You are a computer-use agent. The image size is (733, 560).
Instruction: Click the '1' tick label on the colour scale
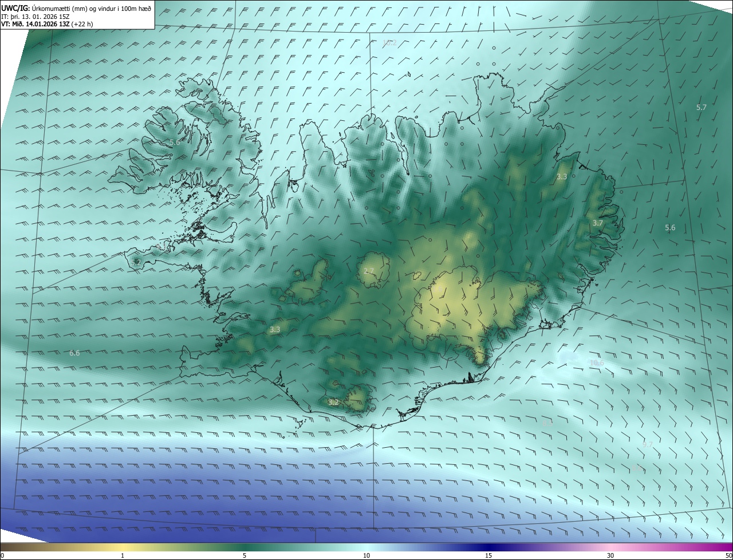pyautogui.click(x=123, y=555)
